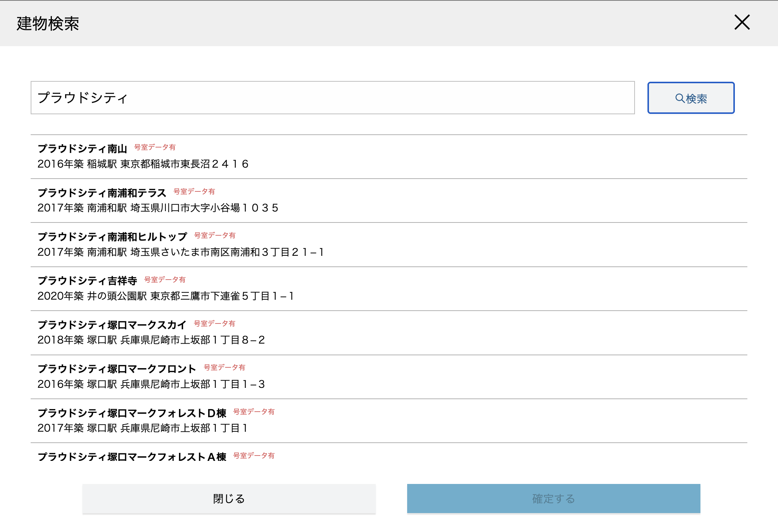Viewport: 778px width, 532px height.
Task: Click the building name search input field
Action: coord(332,98)
